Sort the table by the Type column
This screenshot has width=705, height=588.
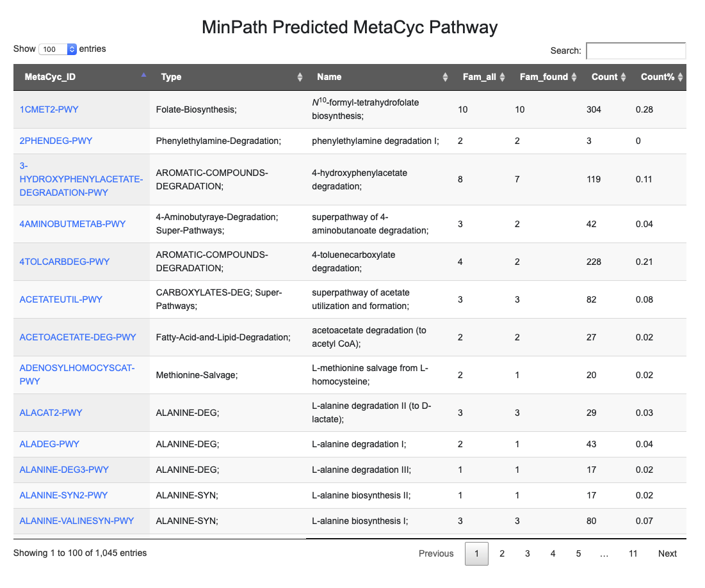point(299,77)
